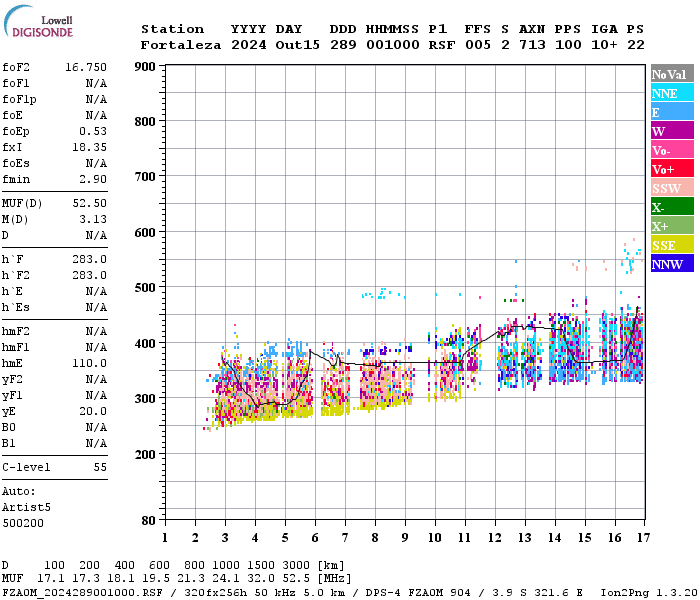Click the AXN value 713
This screenshot has height=600, width=700.
click(532, 45)
